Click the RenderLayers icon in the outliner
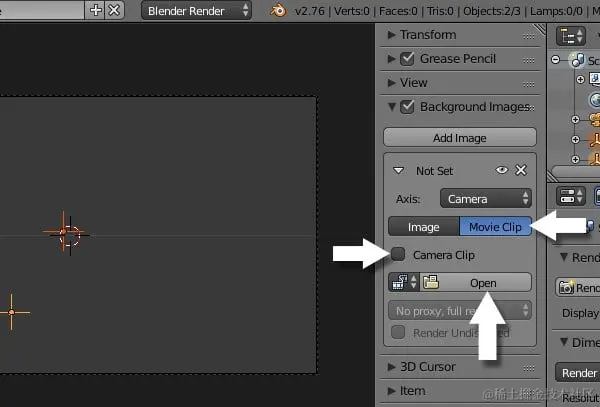The width and height of the screenshot is (600, 407). coord(595,79)
